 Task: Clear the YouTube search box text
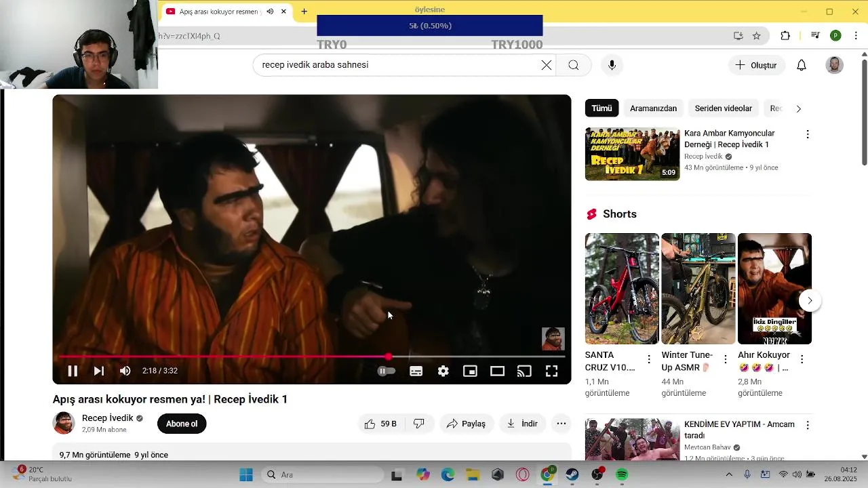547,65
